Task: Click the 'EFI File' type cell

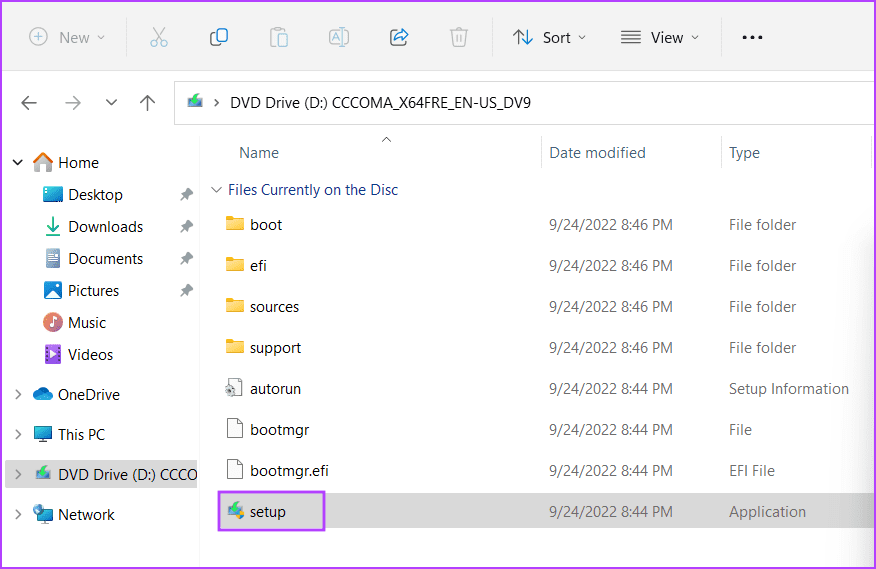Action: [x=752, y=471]
